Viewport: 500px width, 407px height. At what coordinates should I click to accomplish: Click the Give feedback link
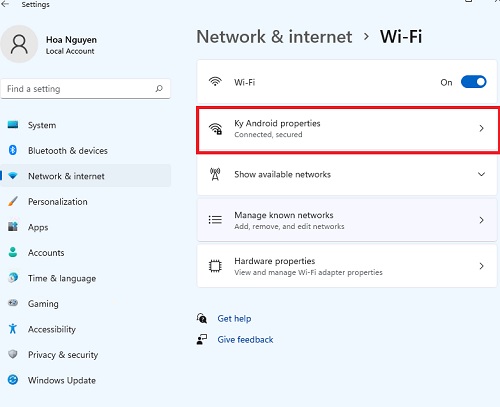(x=245, y=340)
